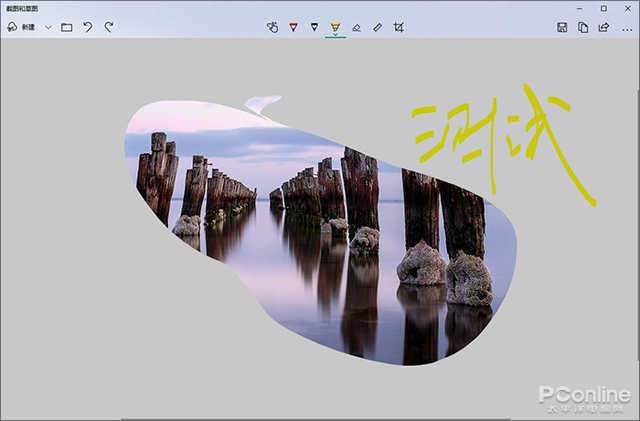The width and height of the screenshot is (640, 421).
Task: Select the red ballpoint pen tool
Action: pos(293,27)
